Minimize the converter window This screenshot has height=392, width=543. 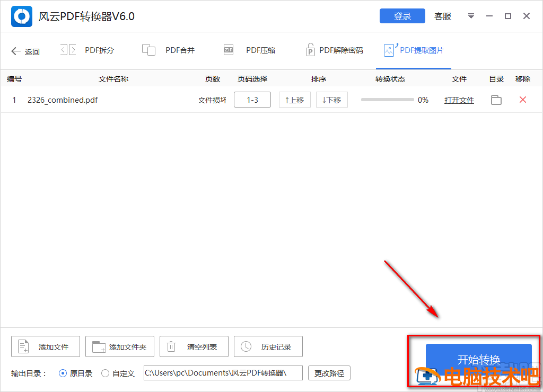click(489, 16)
